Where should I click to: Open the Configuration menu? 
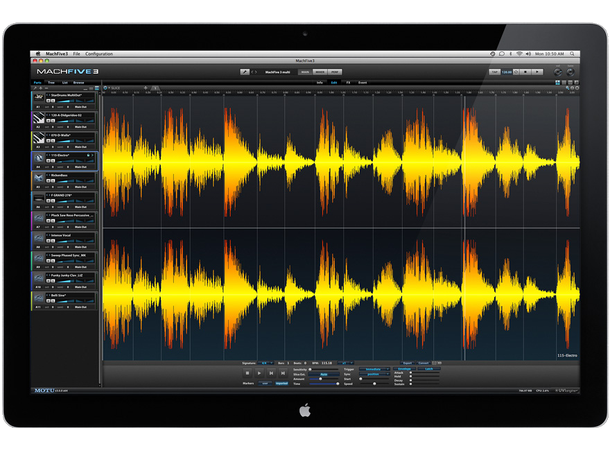[x=99, y=54]
